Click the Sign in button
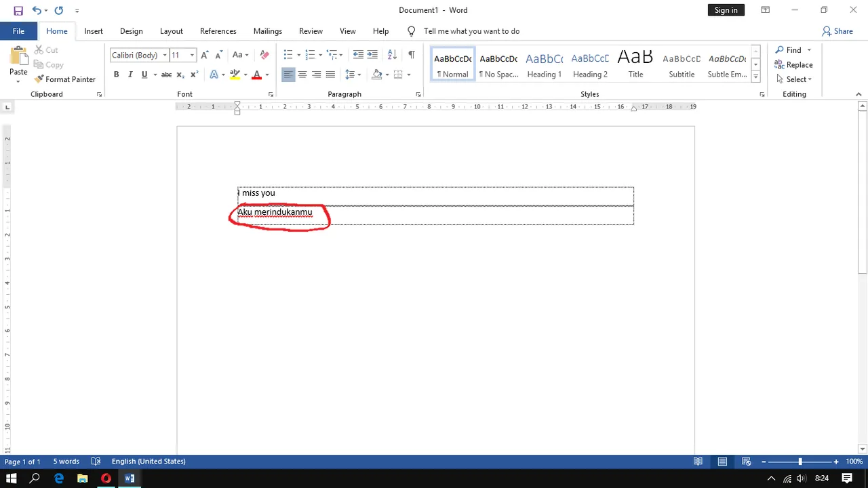This screenshot has height=488, width=868. (726, 10)
